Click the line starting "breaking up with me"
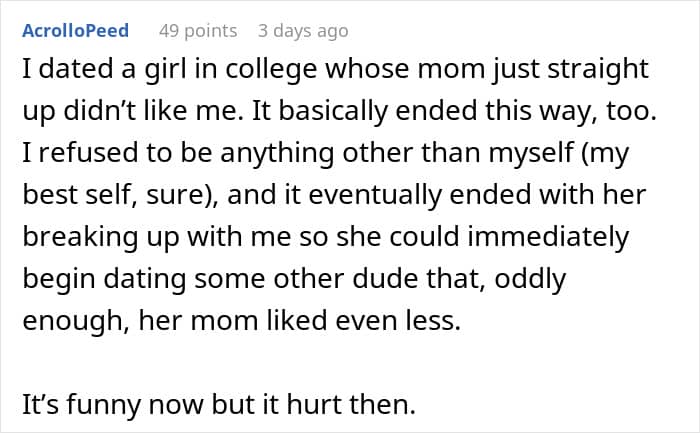The image size is (700, 433). pos(325,238)
